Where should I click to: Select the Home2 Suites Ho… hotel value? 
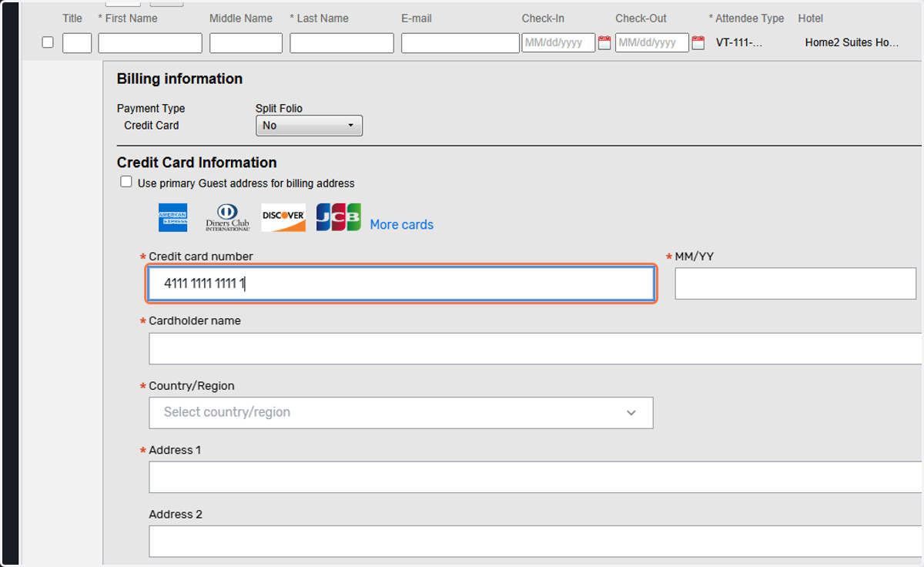click(852, 43)
